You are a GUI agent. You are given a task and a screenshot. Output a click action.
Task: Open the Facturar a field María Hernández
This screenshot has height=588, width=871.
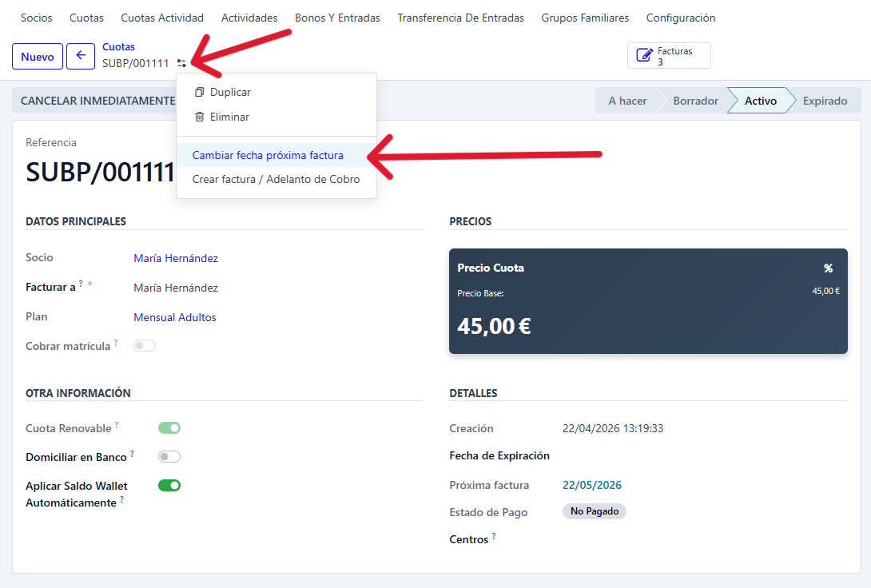point(176,288)
